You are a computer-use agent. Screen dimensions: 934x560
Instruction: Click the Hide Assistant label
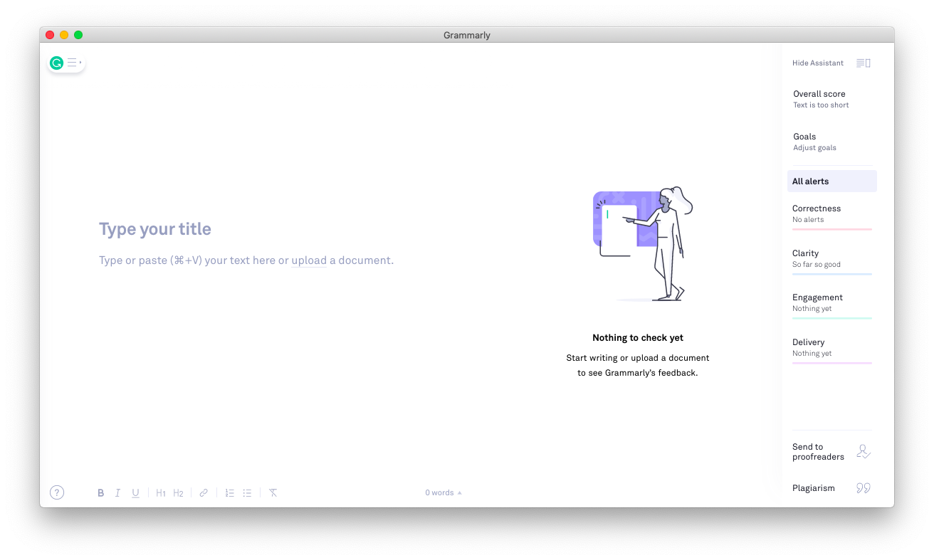point(818,63)
